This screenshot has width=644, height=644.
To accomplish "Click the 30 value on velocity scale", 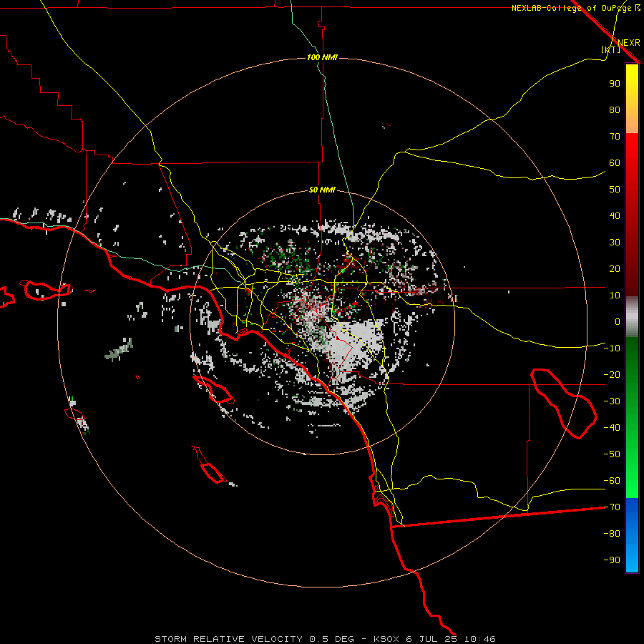I will 615,243.
